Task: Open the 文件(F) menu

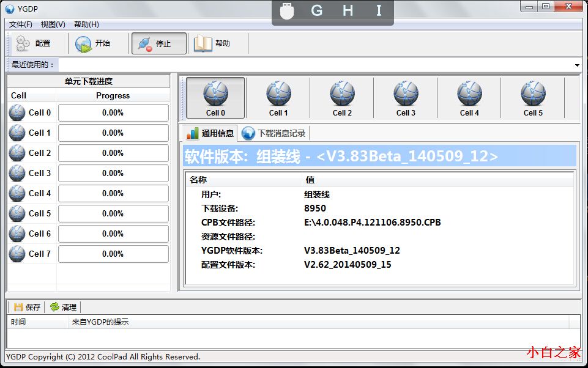Action: tap(21, 24)
